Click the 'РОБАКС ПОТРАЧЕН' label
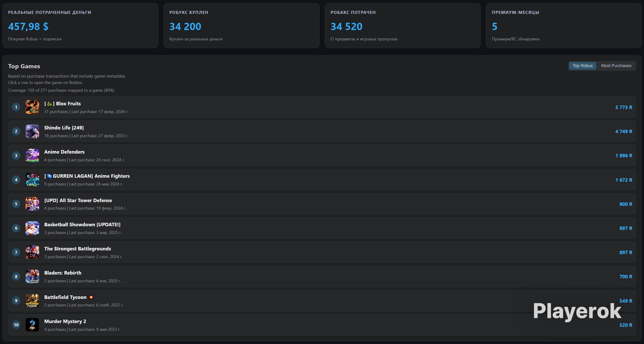 coord(353,12)
